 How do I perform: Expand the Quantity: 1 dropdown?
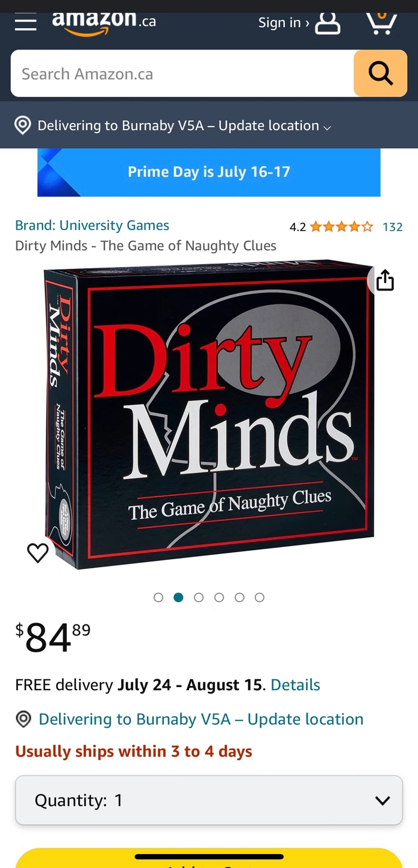click(x=208, y=800)
